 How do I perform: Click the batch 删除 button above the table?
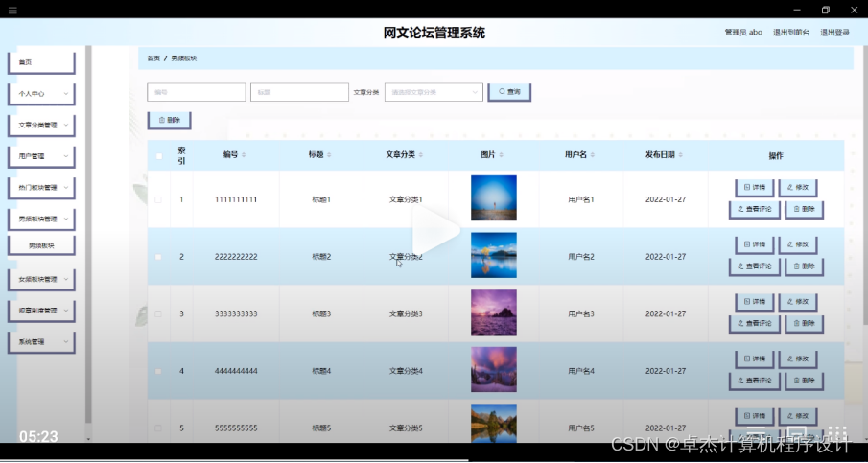[170, 120]
